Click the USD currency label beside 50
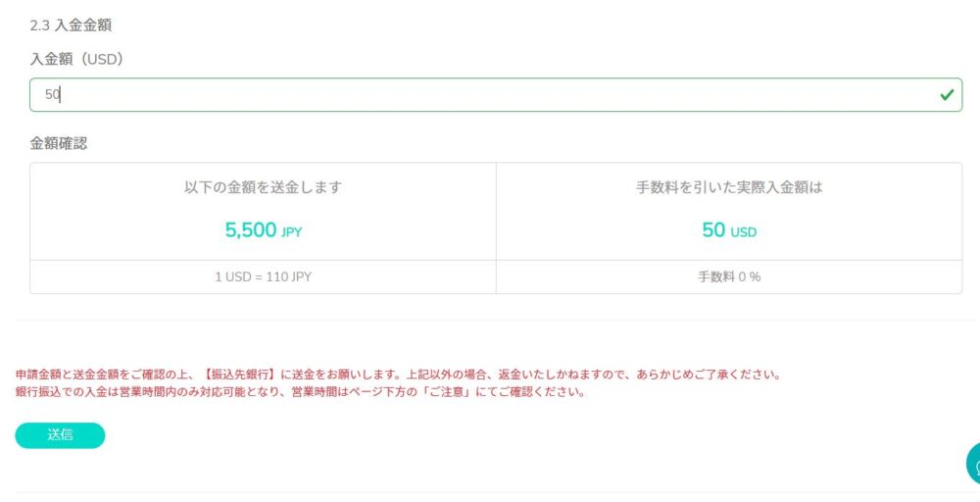This screenshot has height=502, width=980. tap(743, 232)
